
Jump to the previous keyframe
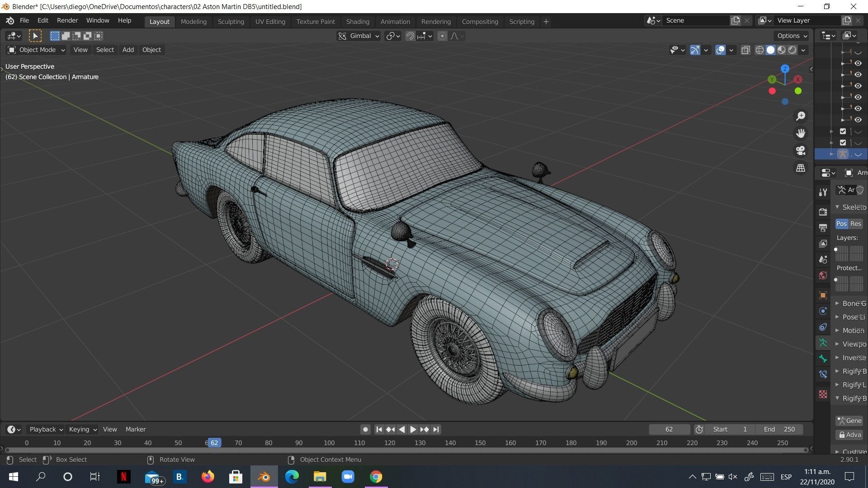tap(391, 429)
